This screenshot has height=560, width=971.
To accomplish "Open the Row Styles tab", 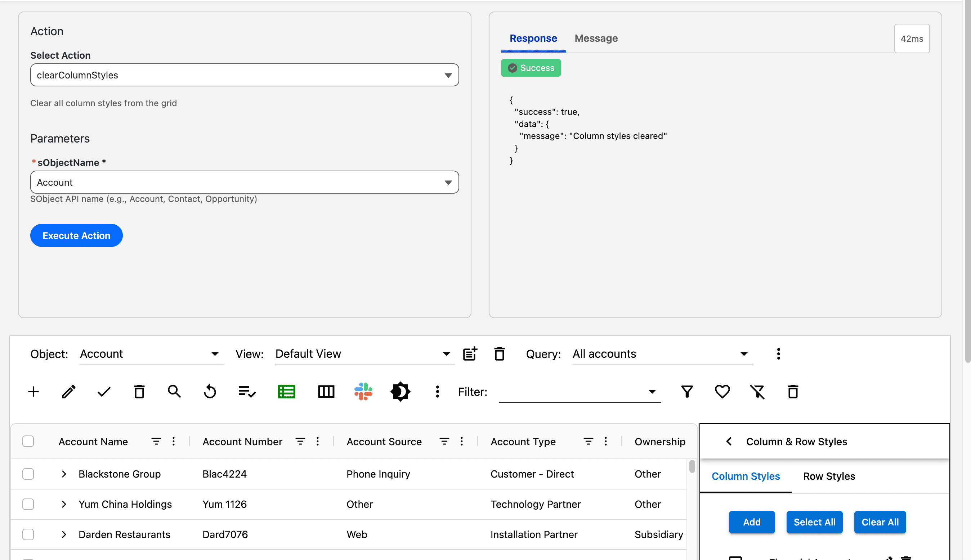I will pos(829,476).
